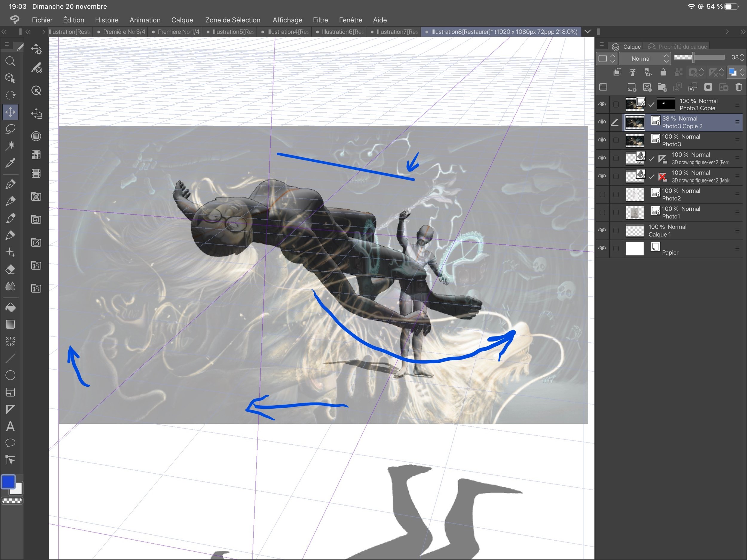Expand the canvas tab list chevron
This screenshot has width=747, height=560.
click(x=587, y=32)
